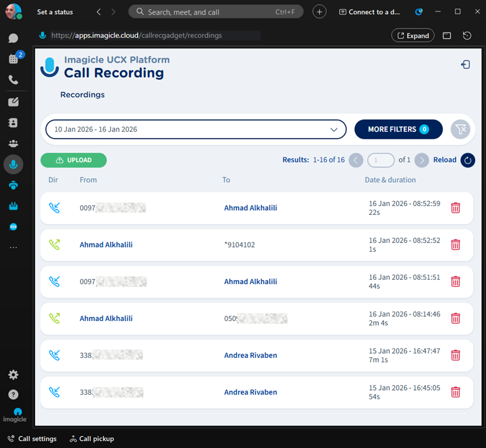Delete the 16 Jan 08:52:59 recording
Image resolution: width=486 pixels, height=448 pixels.
(x=455, y=208)
